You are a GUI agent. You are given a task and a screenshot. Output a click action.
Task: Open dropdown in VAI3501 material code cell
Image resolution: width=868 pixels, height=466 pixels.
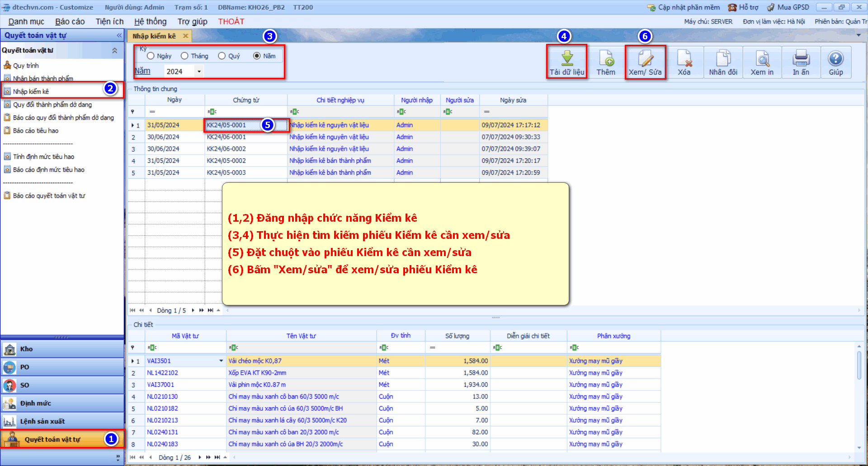click(x=221, y=361)
